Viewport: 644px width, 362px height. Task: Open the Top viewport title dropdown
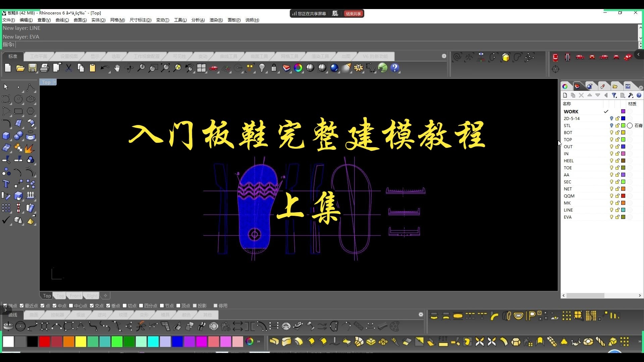point(55,82)
